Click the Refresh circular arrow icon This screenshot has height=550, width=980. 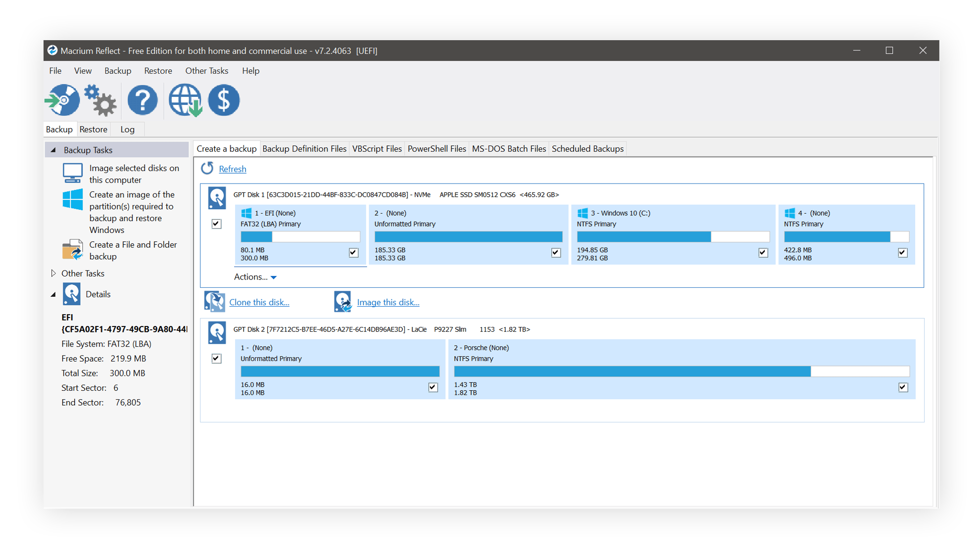click(x=207, y=169)
